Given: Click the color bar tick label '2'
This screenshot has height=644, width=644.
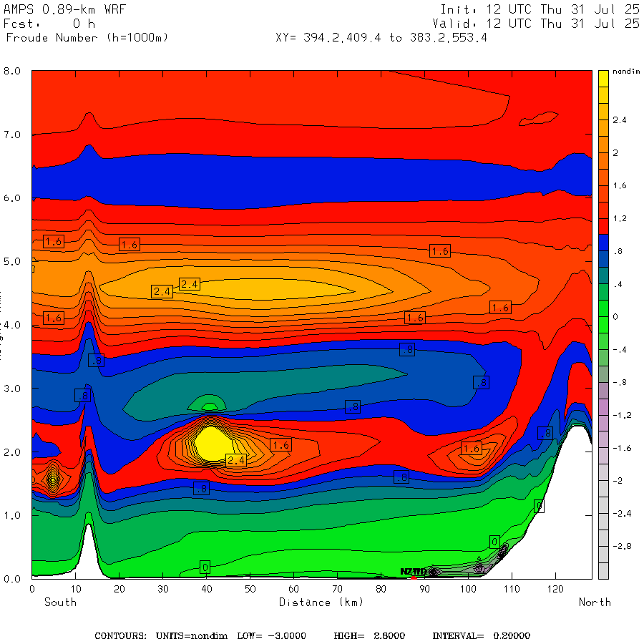Looking at the screenshot, I should click(615, 153).
